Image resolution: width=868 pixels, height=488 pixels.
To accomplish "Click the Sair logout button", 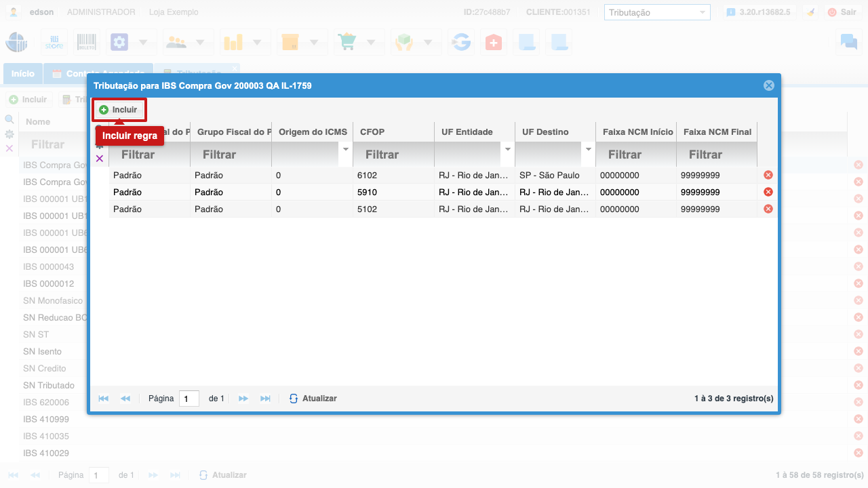I will 842,12.
